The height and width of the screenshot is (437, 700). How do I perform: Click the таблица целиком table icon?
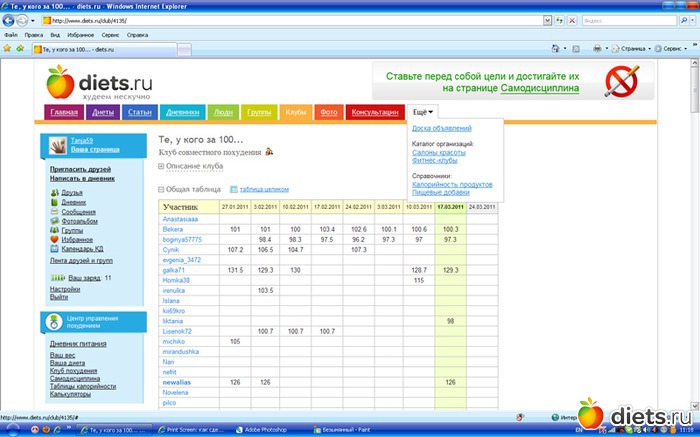[x=234, y=188]
